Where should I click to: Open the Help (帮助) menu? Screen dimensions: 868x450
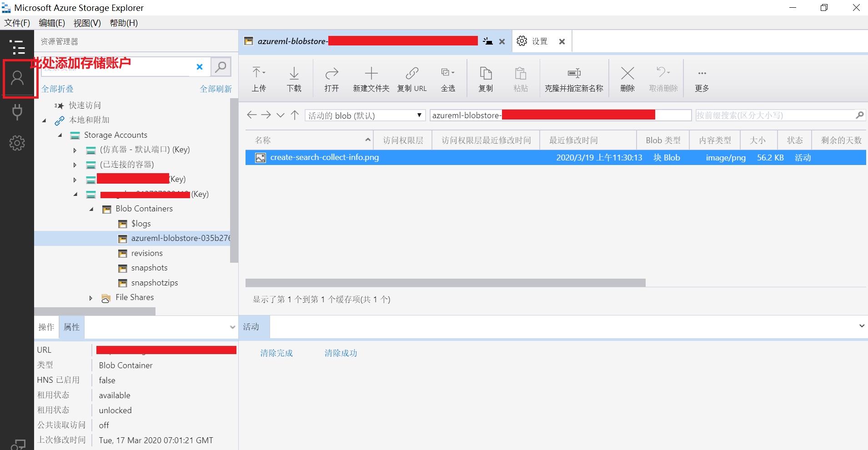[x=124, y=23]
